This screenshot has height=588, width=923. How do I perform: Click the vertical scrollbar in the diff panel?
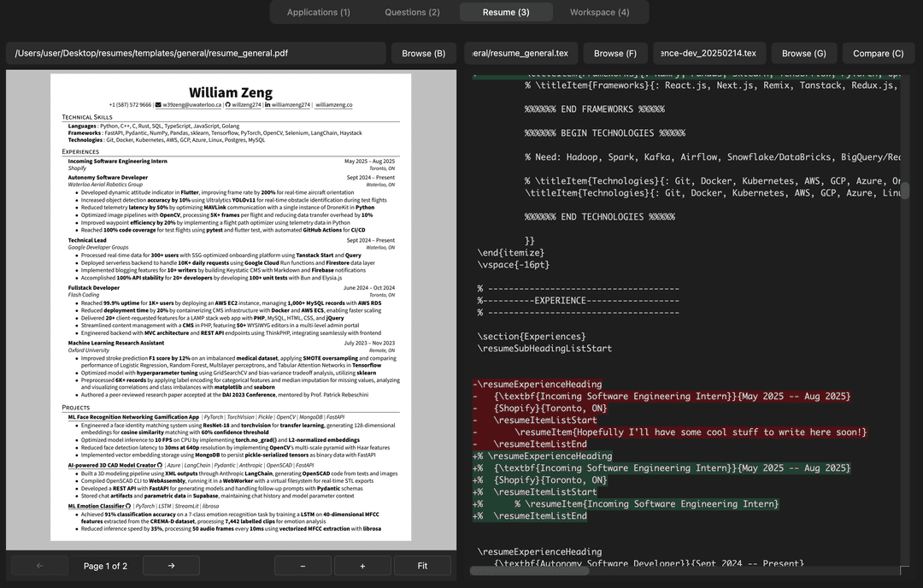click(x=904, y=191)
